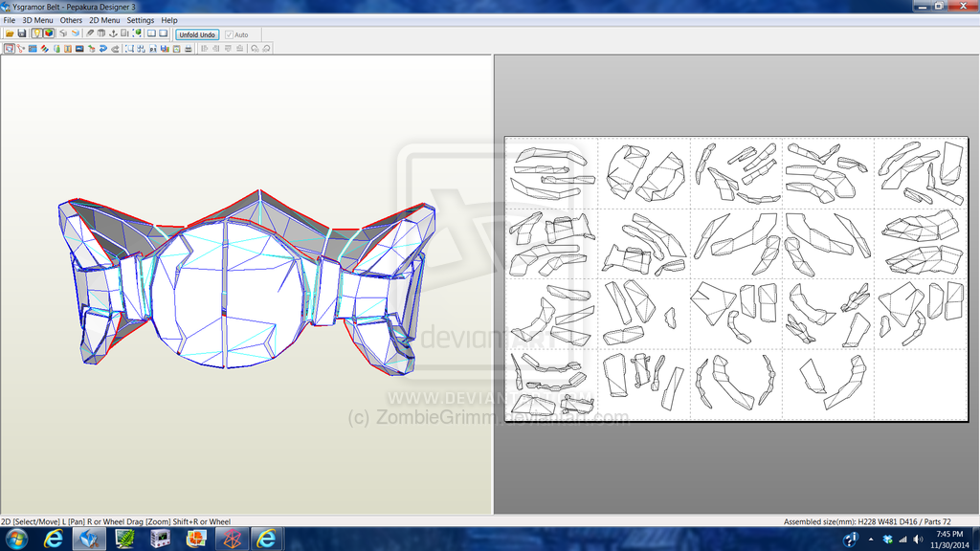Click the first pattern page in the 2D layout

click(551, 173)
